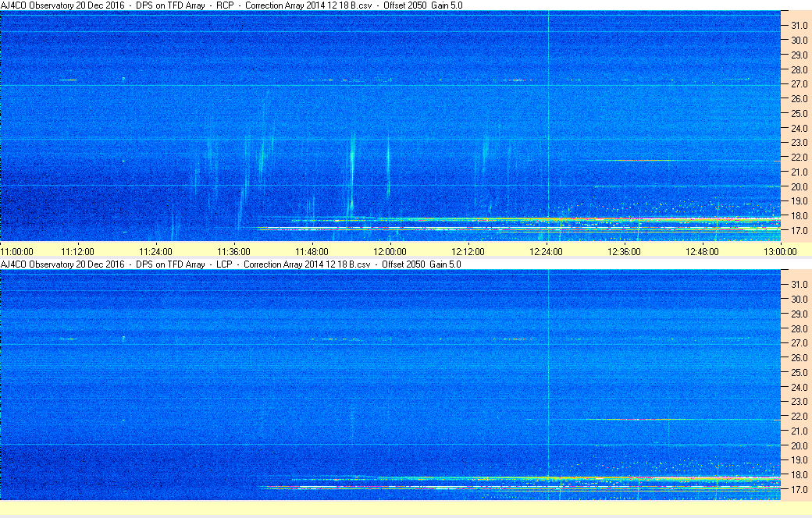The width and height of the screenshot is (812, 518).
Task: Click 31.0 frequency label on LCP plot
Action: (799, 284)
